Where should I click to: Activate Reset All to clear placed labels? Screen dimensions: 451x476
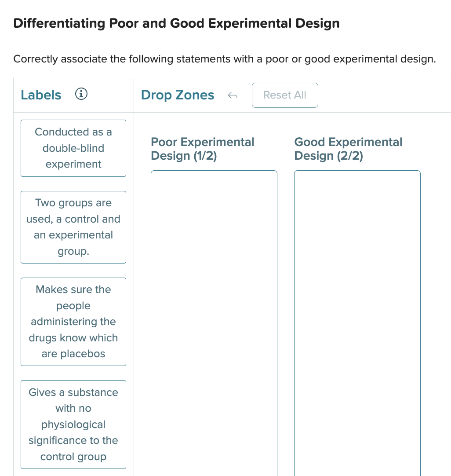click(x=285, y=95)
